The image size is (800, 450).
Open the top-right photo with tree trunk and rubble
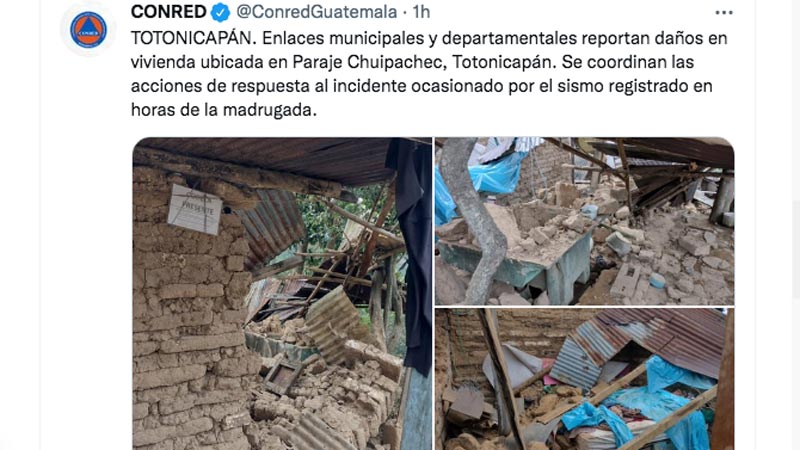[x=585, y=221]
